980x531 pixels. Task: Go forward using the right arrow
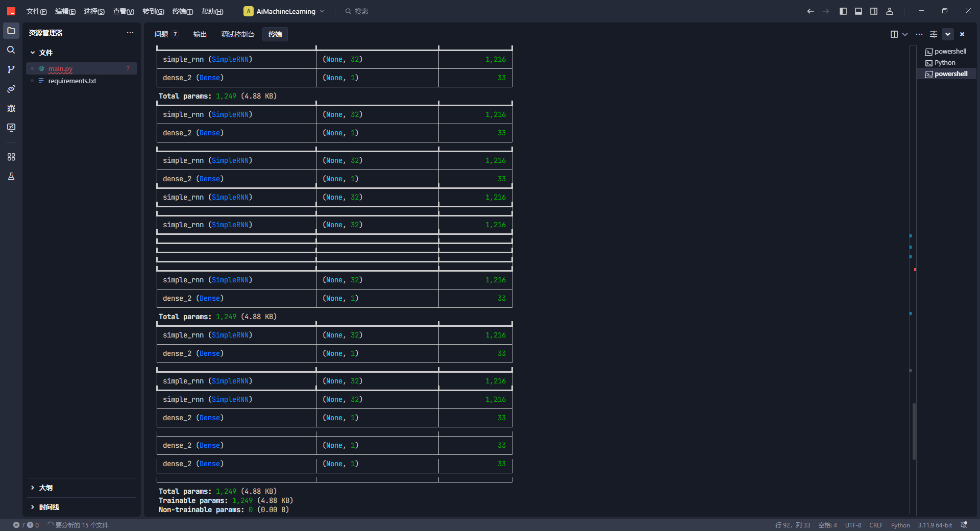[x=826, y=11]
